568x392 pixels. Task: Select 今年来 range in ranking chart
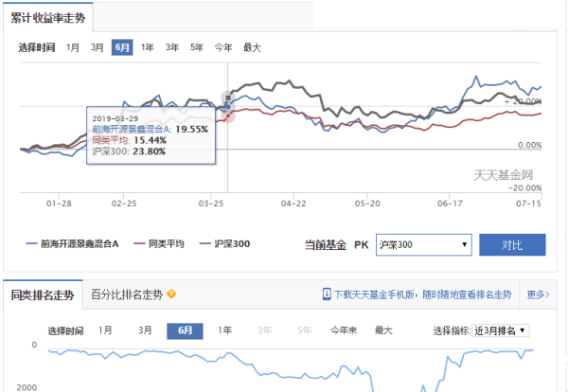coord(342,330)
